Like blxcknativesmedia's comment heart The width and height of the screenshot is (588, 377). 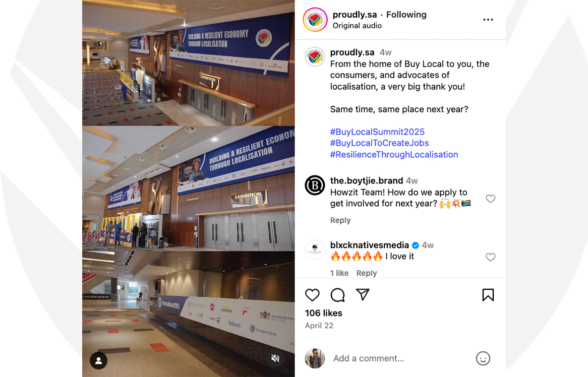491,257
